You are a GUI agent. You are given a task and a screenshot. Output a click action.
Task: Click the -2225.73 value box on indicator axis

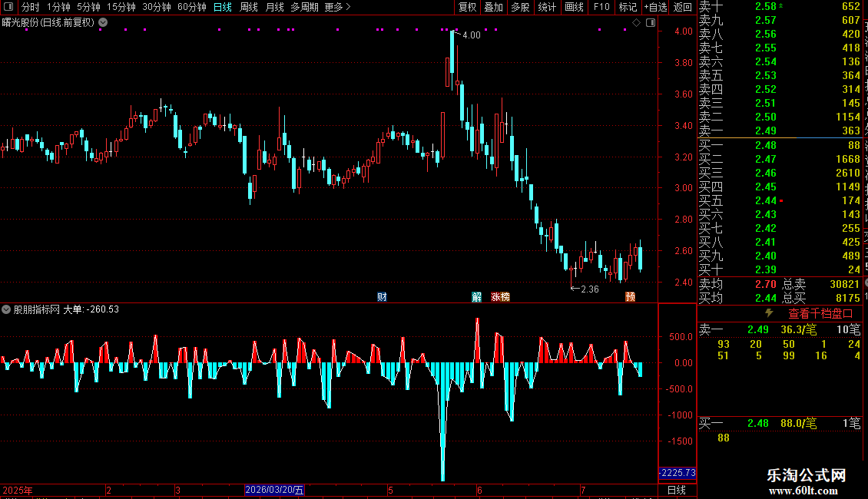[678, 473]
